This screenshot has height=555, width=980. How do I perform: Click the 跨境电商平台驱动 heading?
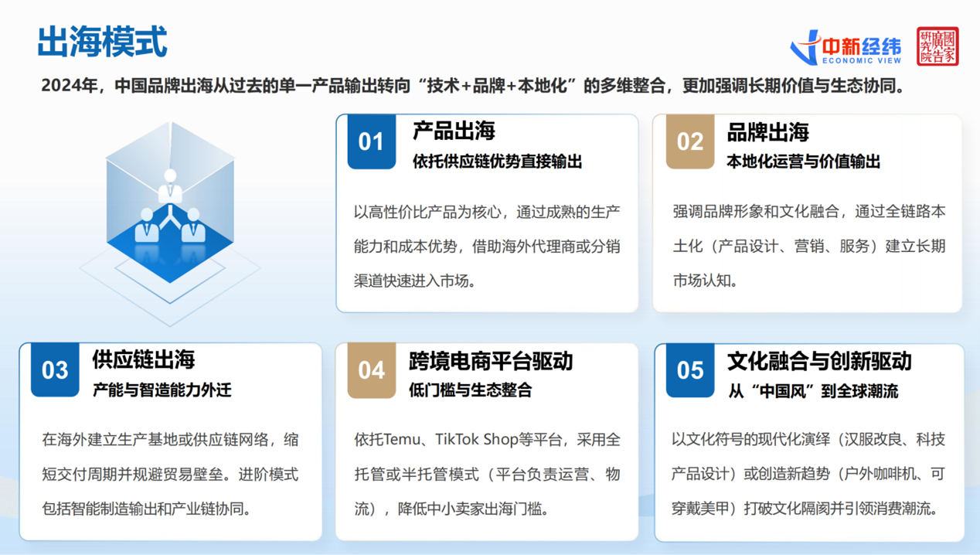(x=491, y=361)
